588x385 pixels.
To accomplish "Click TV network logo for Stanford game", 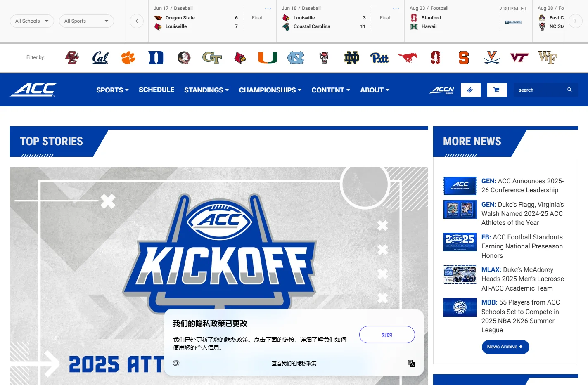I will (x=513, y=22).
